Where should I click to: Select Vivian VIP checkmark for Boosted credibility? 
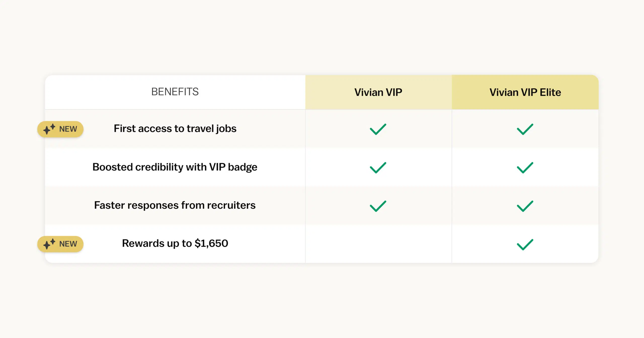(378, 168)
